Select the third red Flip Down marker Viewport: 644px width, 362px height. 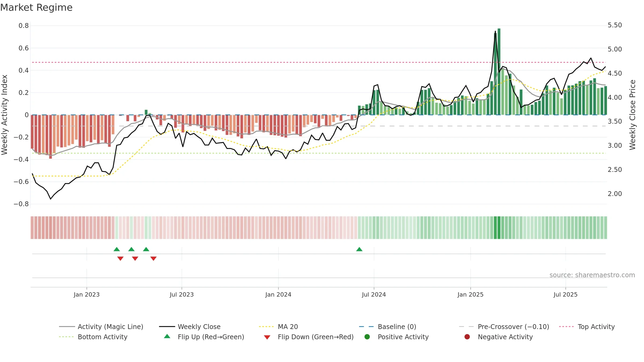[x=153, y=258]
